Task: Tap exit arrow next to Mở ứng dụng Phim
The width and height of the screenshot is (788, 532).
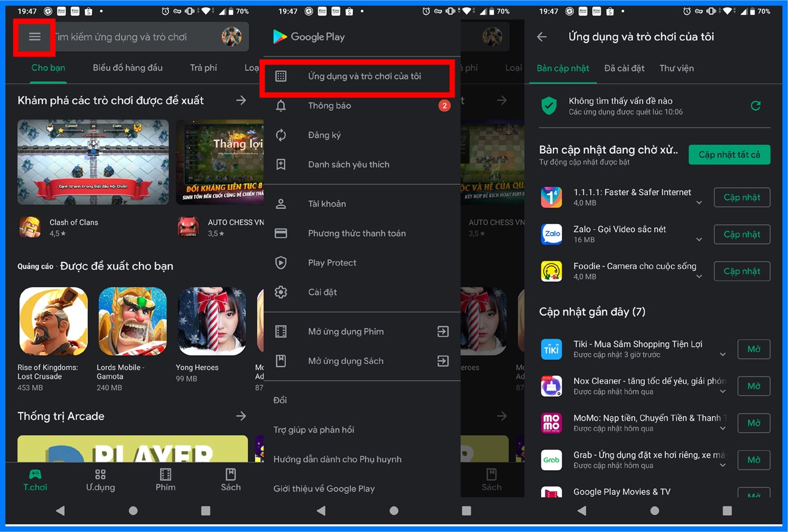Action: 443,331
